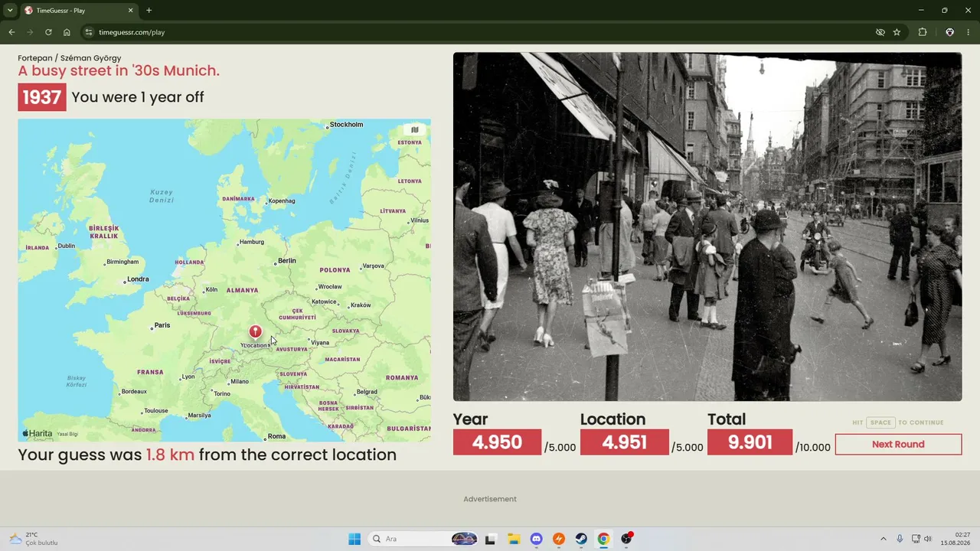Open the browser Extensions menu
The width and height of the screenshot is (980, 551).
click(923, 32)
